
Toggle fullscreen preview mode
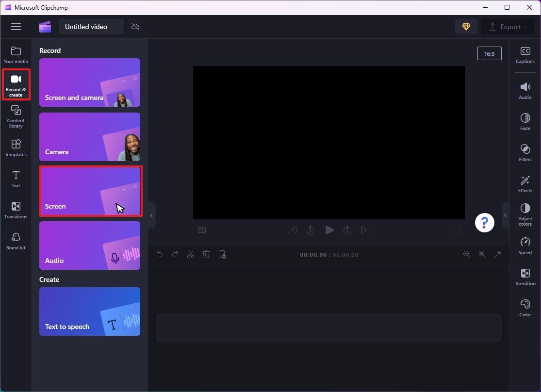tap(456, 230)
